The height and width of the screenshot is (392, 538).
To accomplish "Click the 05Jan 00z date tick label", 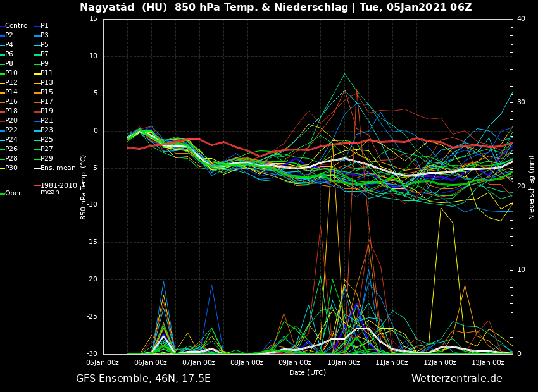I will (103, 362).
